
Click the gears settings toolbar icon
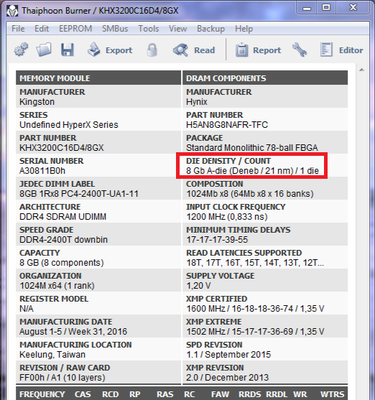click(x=21, y=50)
